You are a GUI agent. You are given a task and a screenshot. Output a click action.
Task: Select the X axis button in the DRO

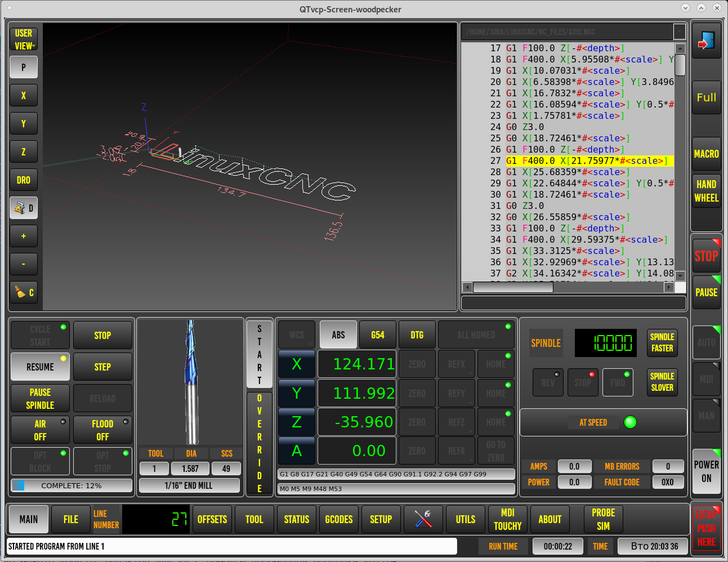point(297,364)
